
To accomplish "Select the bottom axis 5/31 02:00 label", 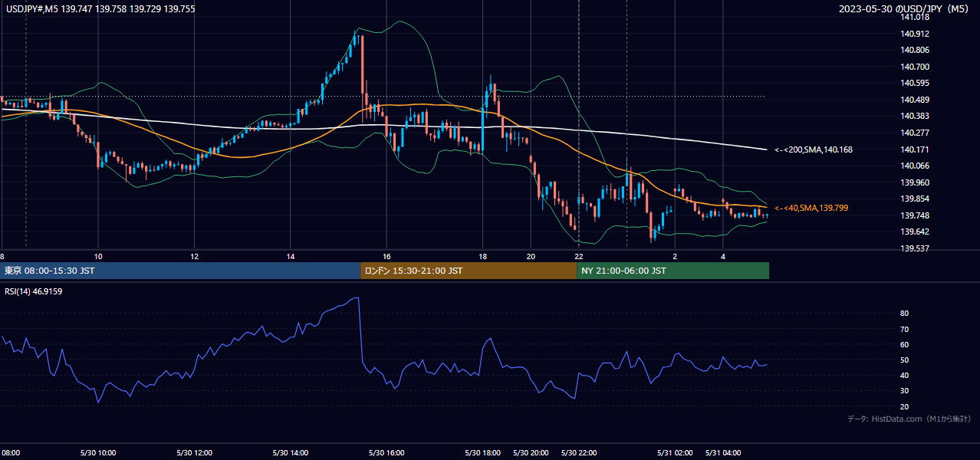I will [676, 453].
